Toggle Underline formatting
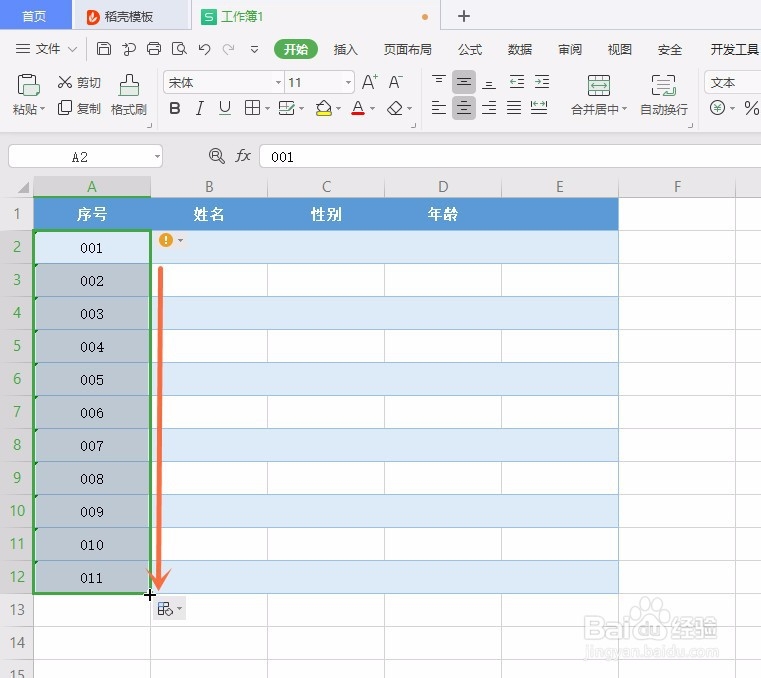The width and height of the screenshot is (761, 678). tap(225, 108)
